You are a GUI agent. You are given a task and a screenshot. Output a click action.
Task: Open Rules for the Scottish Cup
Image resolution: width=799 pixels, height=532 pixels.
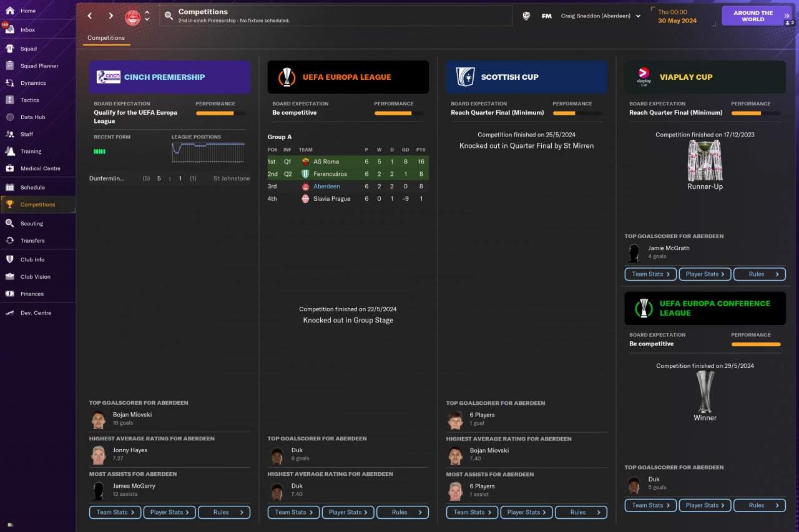coord(581,512)
